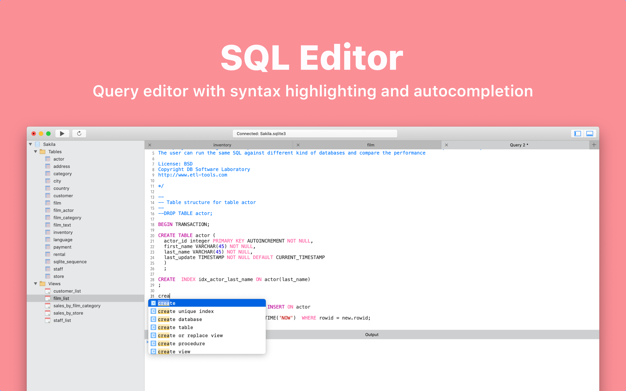Choose 'create or replace view' suggestion
Screen dimensions: 626x391
click(x=207, y=335)
